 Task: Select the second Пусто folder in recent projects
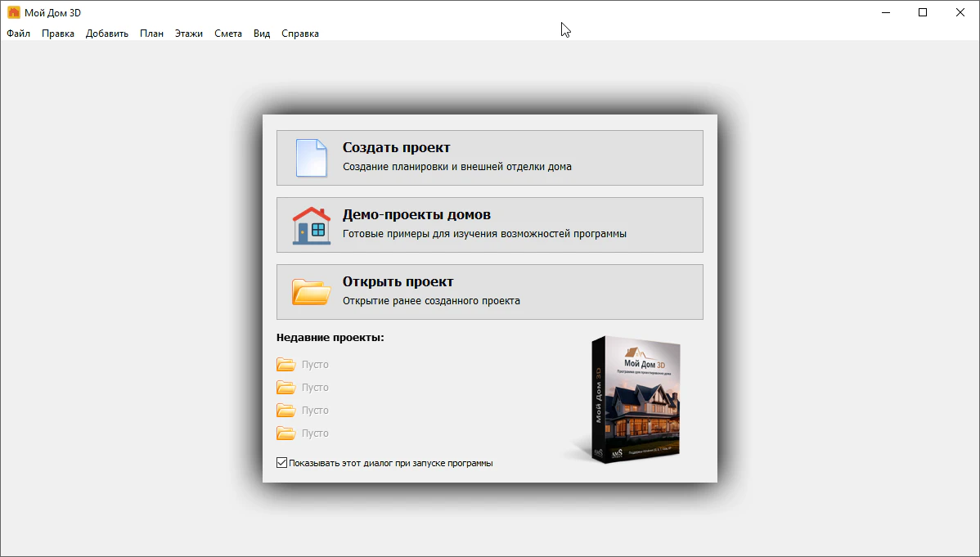point(285,387)
